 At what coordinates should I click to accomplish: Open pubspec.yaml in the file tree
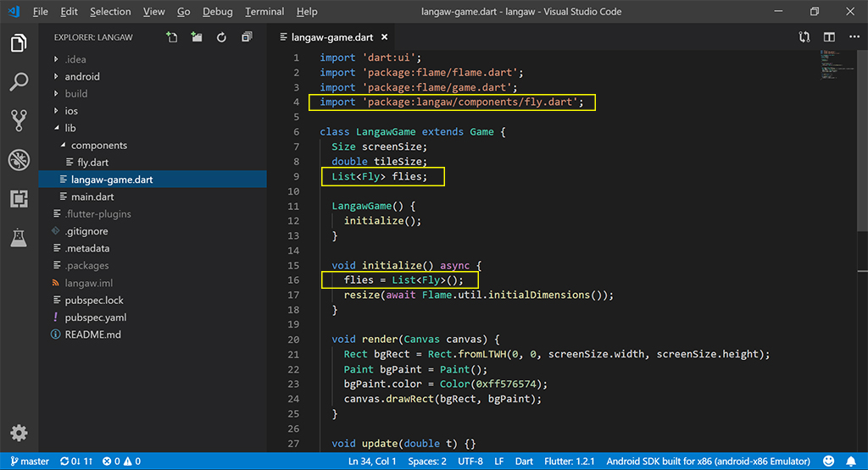pyautogui.click(x=95, y=318)
